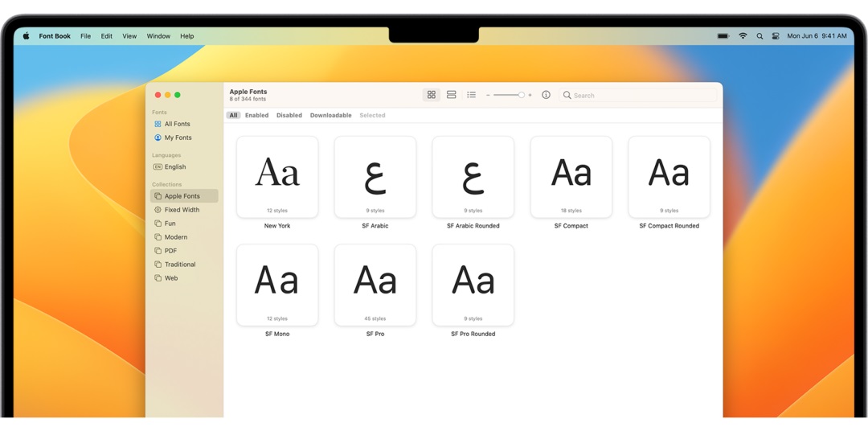Open the File menu
The height and width of the screenshot is (431, 868).
point(85,36)
